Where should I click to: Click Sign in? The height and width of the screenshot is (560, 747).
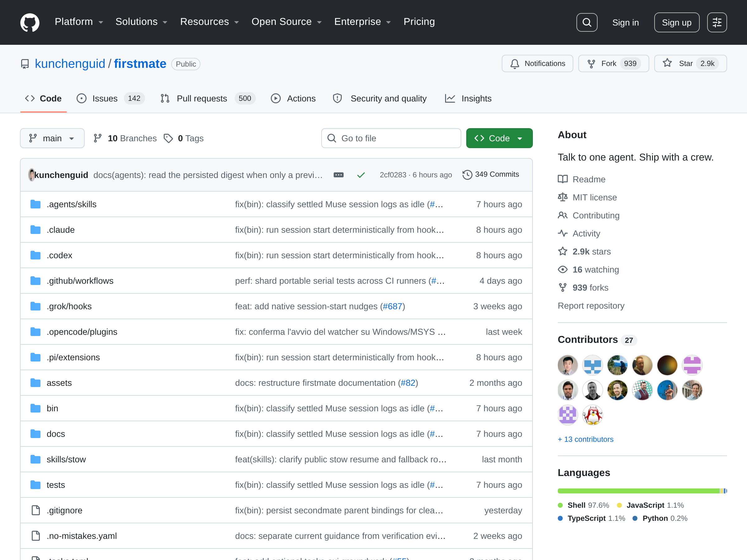[625, 23]
